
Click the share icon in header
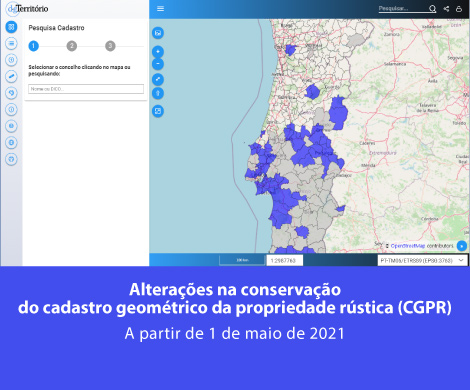point(446,9)
